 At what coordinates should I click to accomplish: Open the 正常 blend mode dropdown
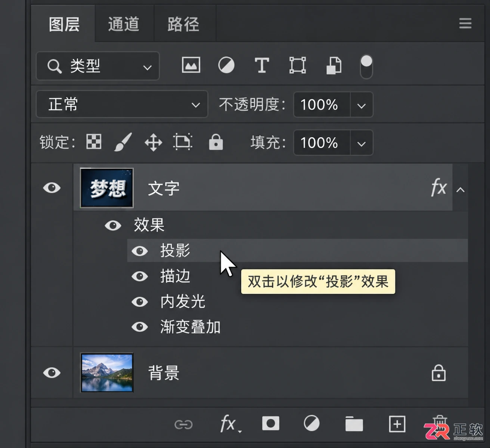122,104
